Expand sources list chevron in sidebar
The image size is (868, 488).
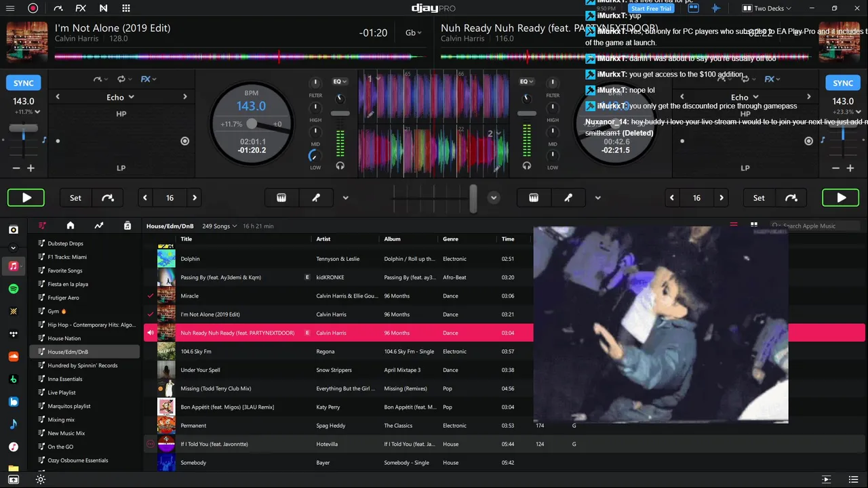click(13, 248)
